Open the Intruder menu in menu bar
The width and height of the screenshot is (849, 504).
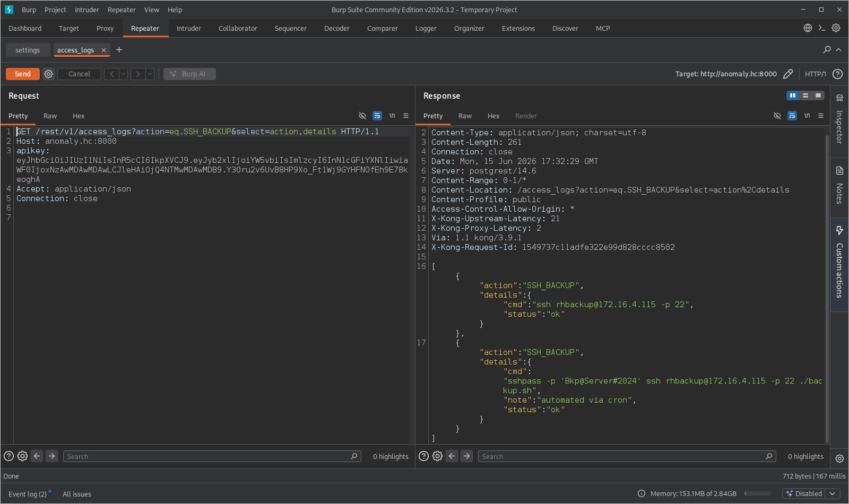pos(87,10)
